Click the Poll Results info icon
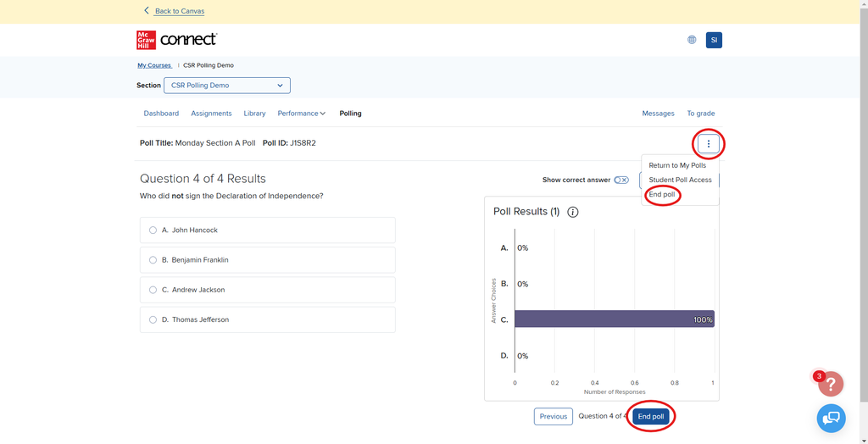 pyautogui.click(x=572, y=212)
